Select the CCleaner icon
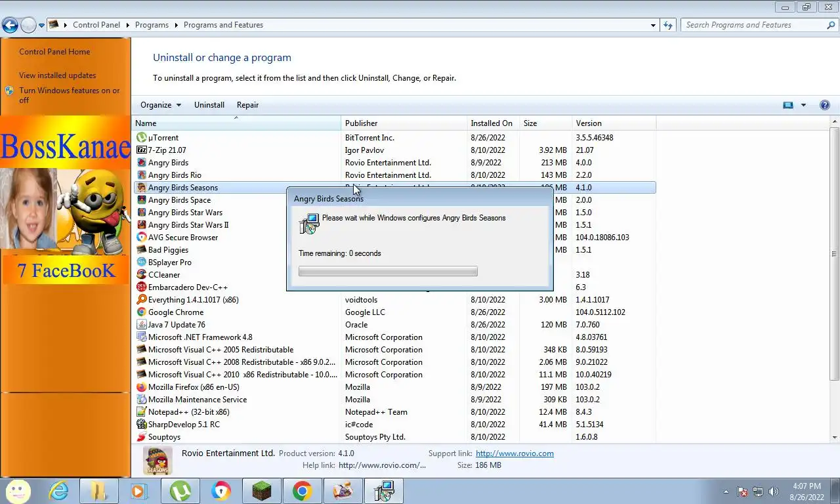The image size is (840, 504). [x=141, y=275]
